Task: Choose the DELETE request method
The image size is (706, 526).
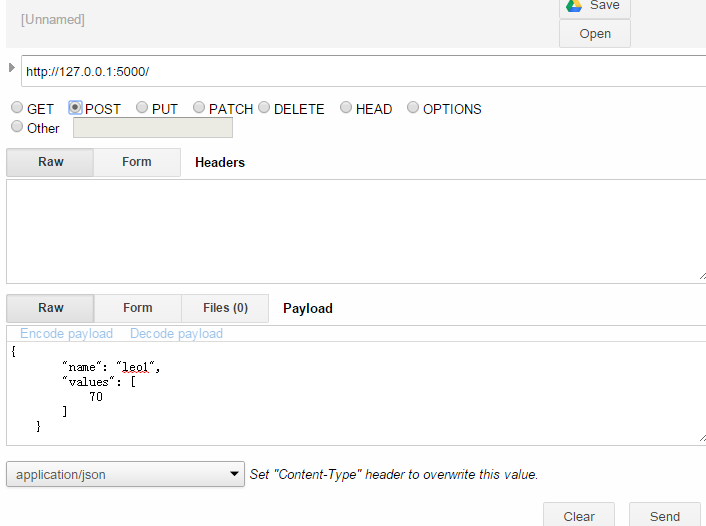Action: click(264, 107)
